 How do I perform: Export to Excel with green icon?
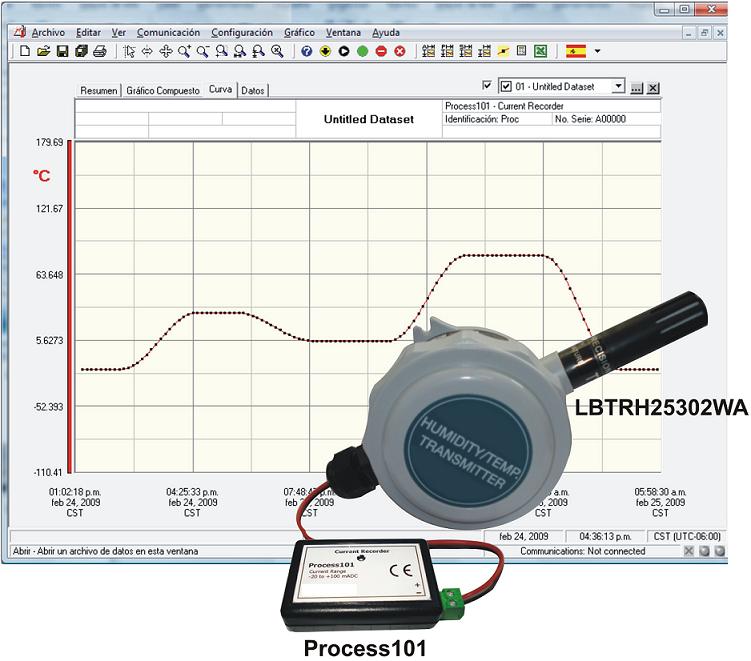(540, 51)
